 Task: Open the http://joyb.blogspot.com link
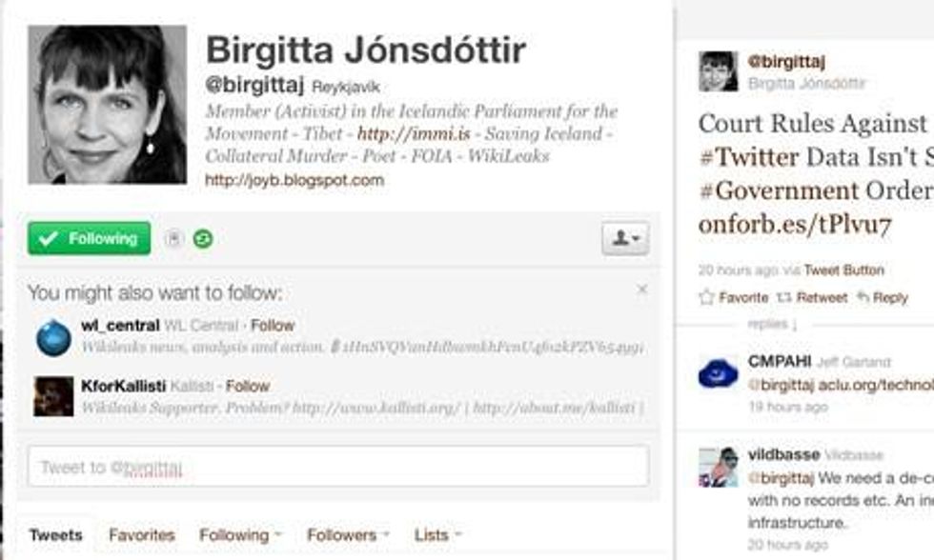click(x=294, y=180)
